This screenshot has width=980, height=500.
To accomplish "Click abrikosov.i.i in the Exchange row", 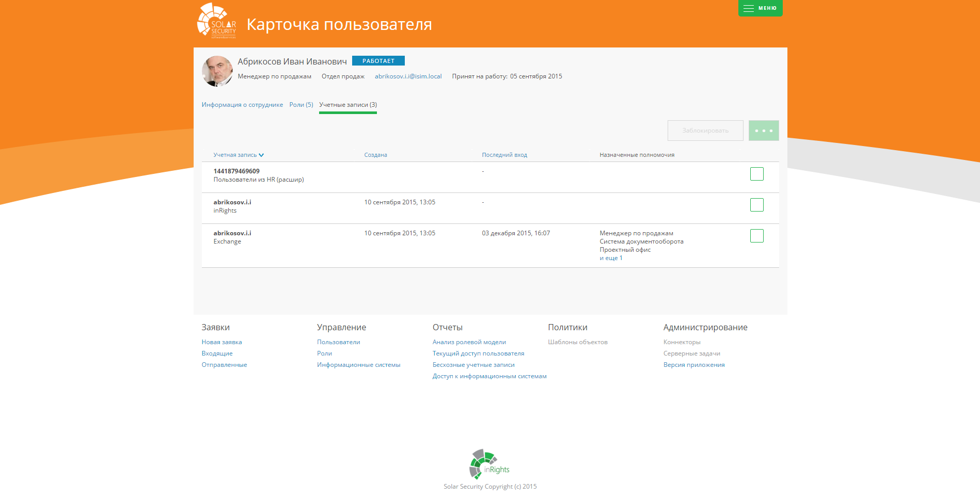I will [232, 233].
